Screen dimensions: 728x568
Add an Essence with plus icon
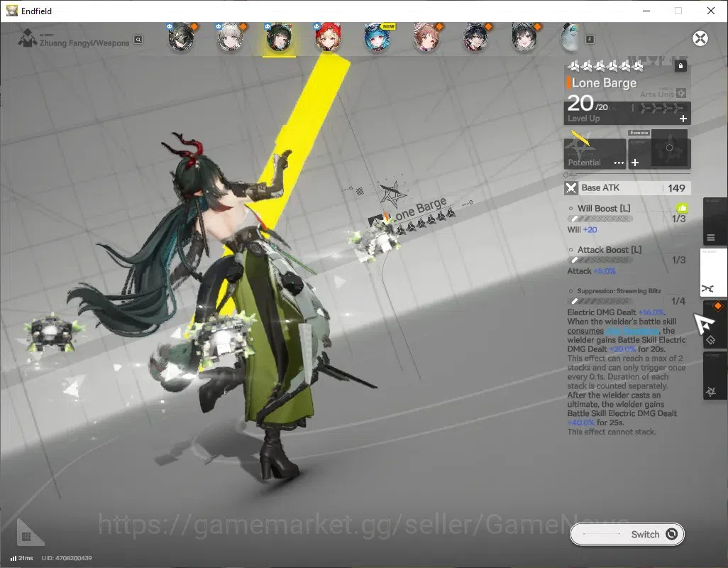click(x=635, y=163)
